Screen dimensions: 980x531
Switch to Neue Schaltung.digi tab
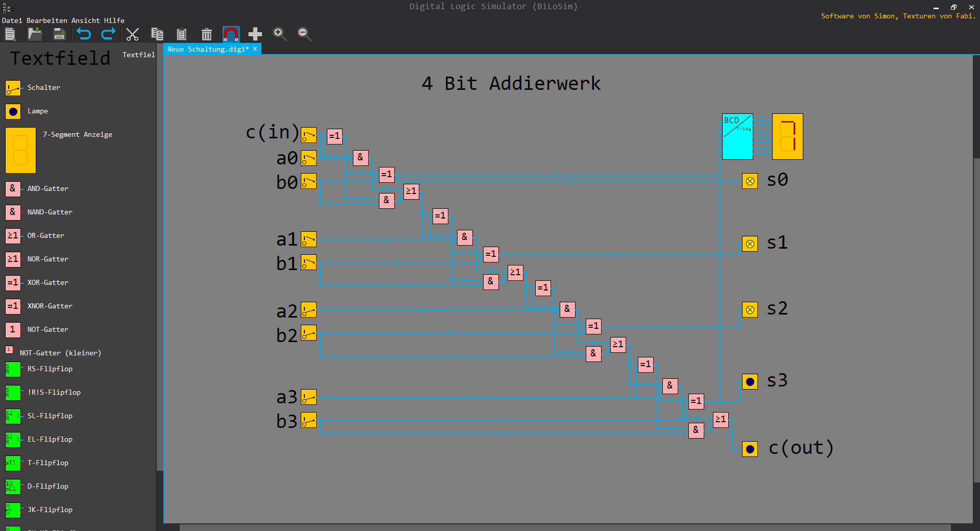coord(208,49)
